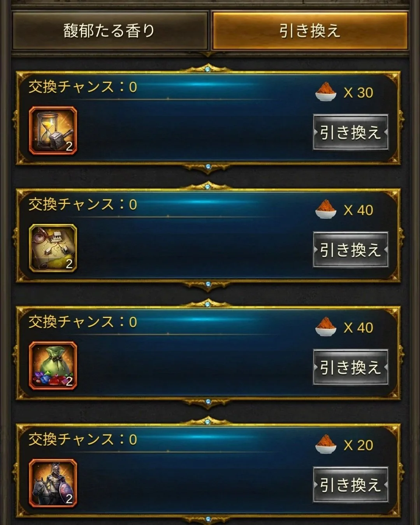This screenshot has width=420, height=525.
Task: Tap the spice bowl icon showing X 20
Action: [x=326, y=445]
